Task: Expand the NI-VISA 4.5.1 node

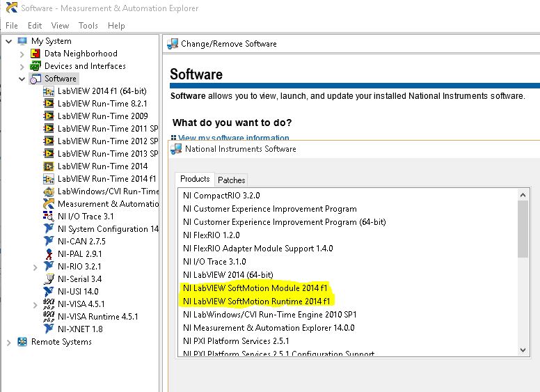Action: [x=35, y=304]
